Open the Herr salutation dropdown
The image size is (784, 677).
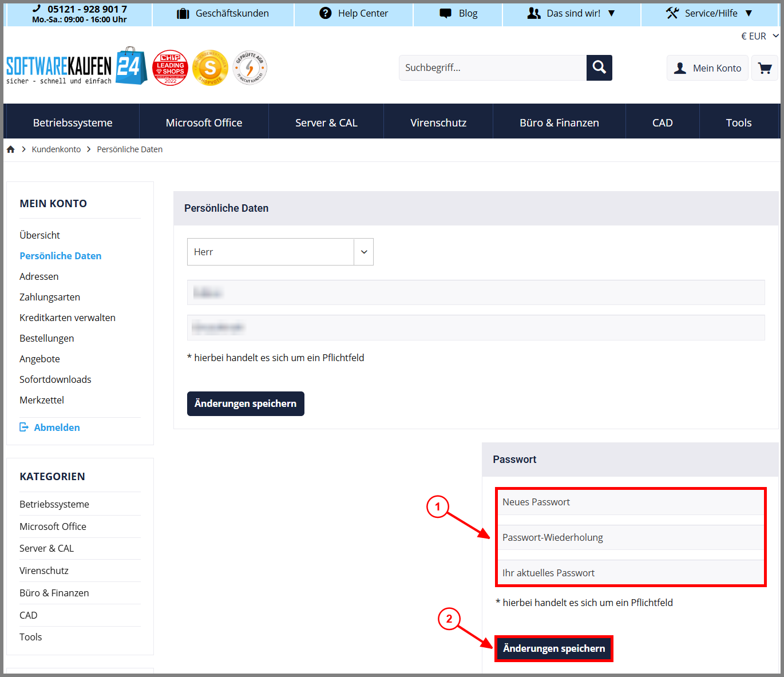(x=280, y=252)
